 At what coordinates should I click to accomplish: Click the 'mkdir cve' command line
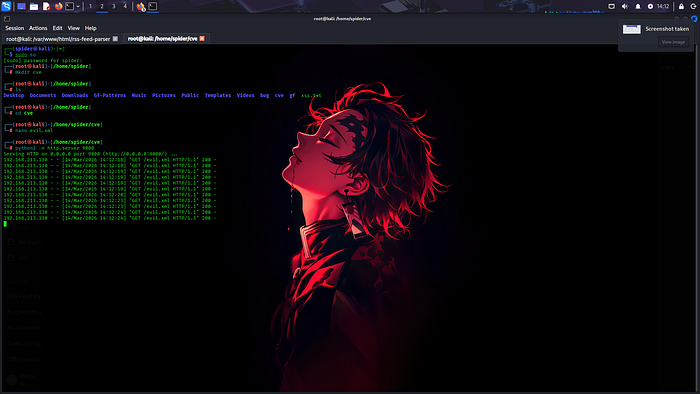coord(28,72)
